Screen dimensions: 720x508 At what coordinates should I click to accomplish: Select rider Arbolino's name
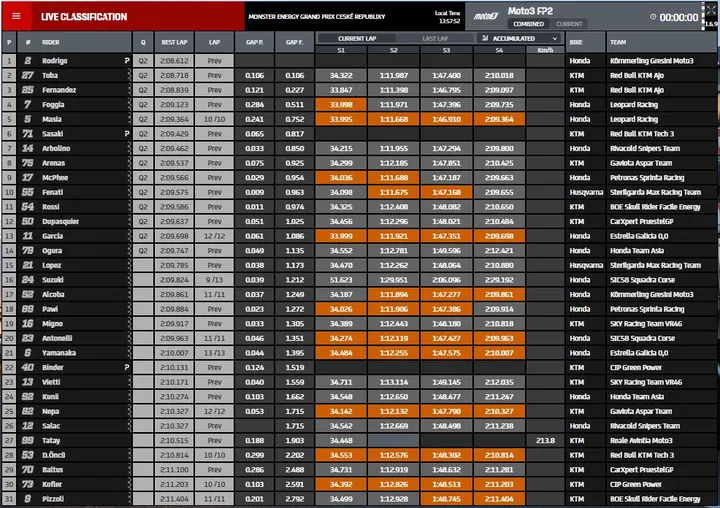[56, 148]
